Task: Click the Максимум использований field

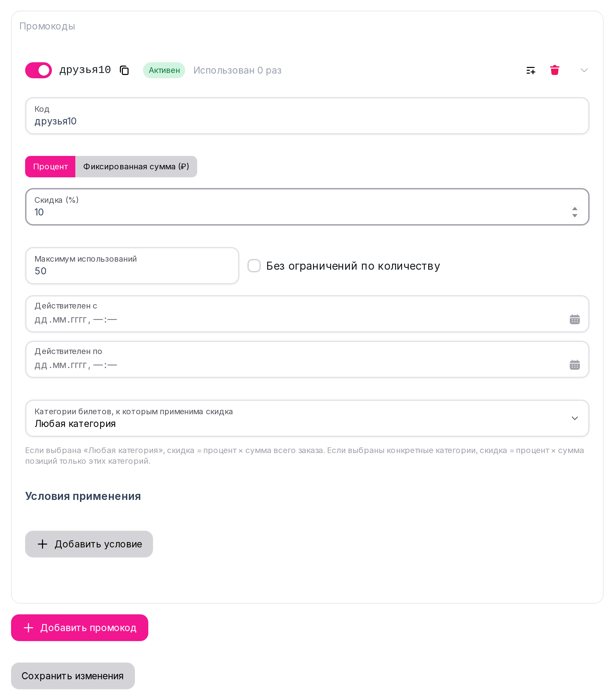Action: (x=132, y=265)
